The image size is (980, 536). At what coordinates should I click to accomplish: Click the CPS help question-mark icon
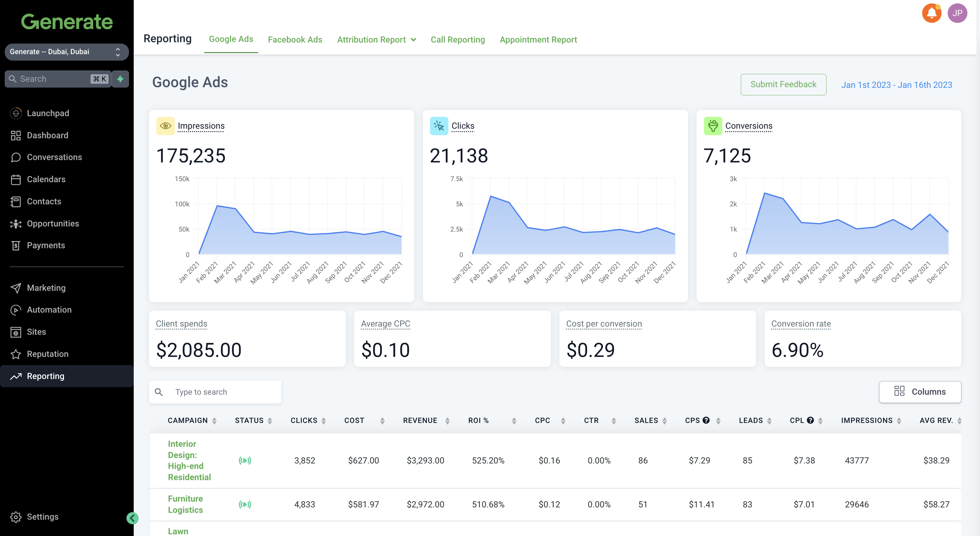click(x=706, y=420)
